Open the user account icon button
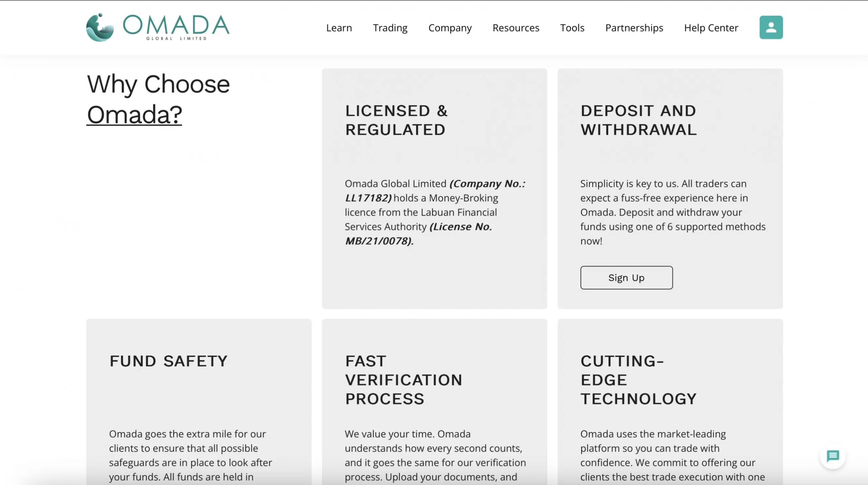Image resolution: width=868 pixels, height=485 pixels. [x=771, y=27]
